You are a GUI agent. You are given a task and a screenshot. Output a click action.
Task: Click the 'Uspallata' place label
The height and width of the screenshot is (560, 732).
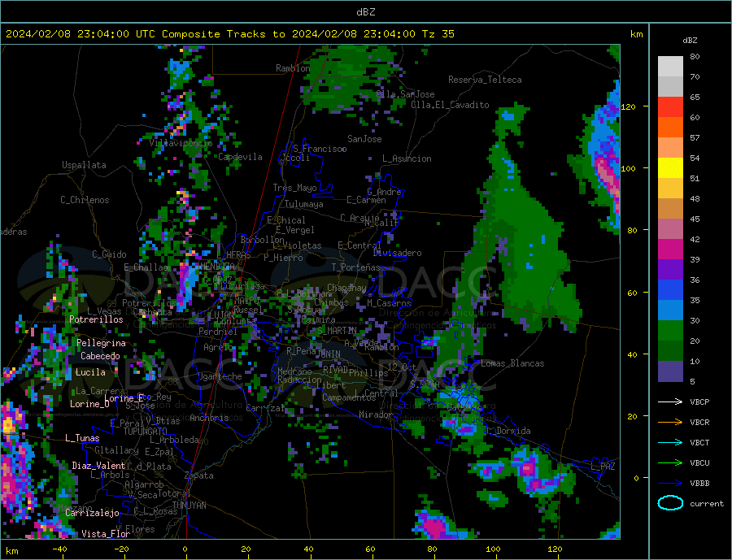tap(84, 165)
